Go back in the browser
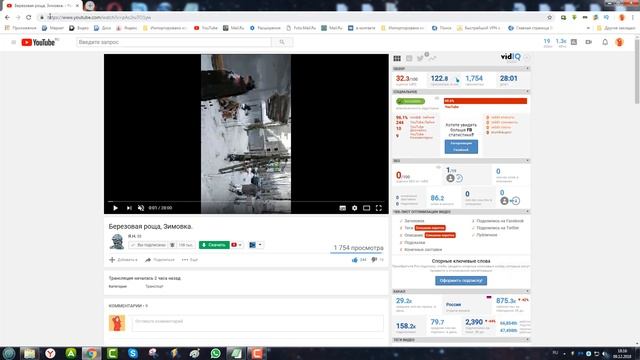Screen dimensions: 640x360 tap(7, 17)
